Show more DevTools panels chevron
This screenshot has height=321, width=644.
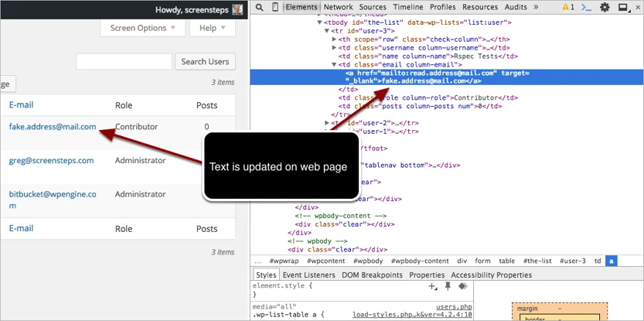[536, 7]
